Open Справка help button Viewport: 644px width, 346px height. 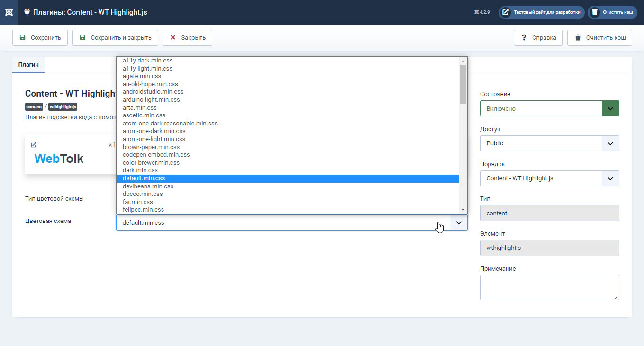coord(538,38)
